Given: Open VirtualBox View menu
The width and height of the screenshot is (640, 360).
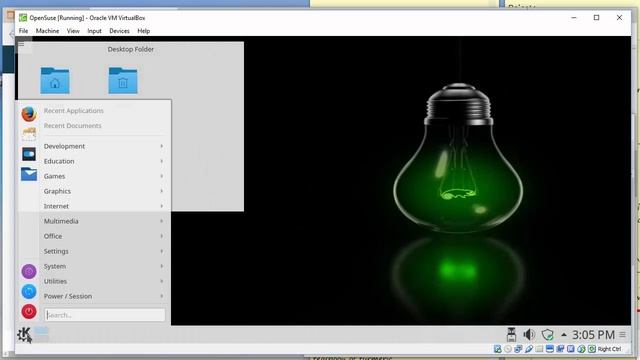Looking at the screenshot, I should click(73, 31).
